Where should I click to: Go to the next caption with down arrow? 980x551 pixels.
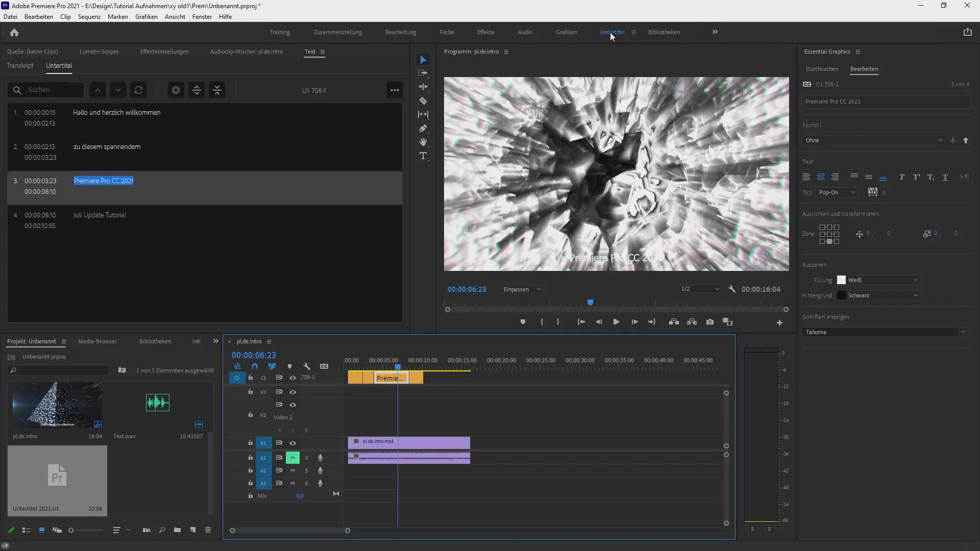click(118, 90)
